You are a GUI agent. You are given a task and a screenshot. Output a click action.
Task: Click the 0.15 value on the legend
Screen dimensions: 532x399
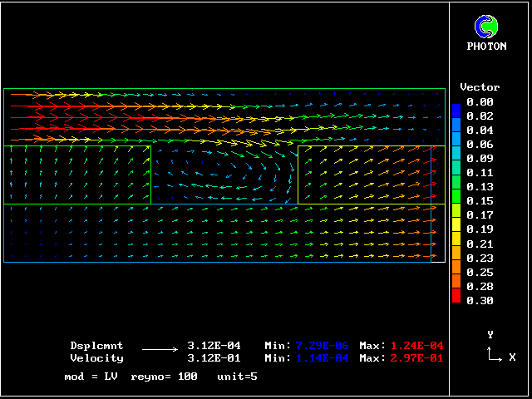coord(480,200)
